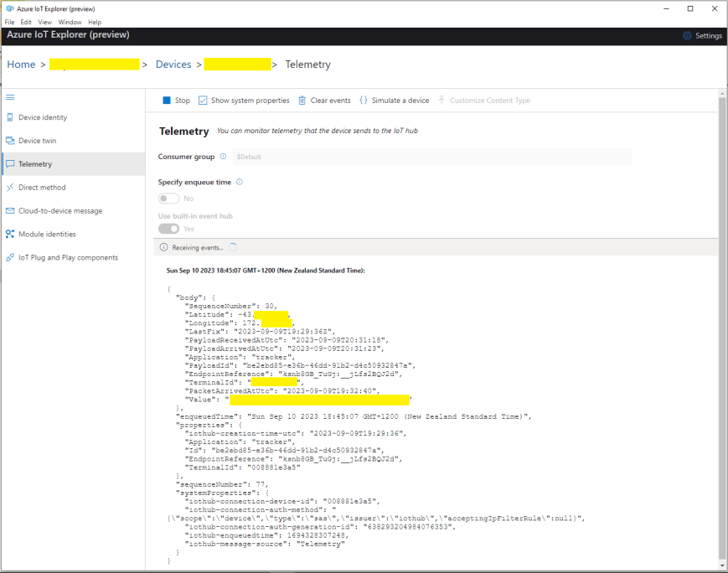This screenshot has width=728, height=573.
Task: Click the Telemetry chat icon in sidebar
Action: click(x=10, y=164)
